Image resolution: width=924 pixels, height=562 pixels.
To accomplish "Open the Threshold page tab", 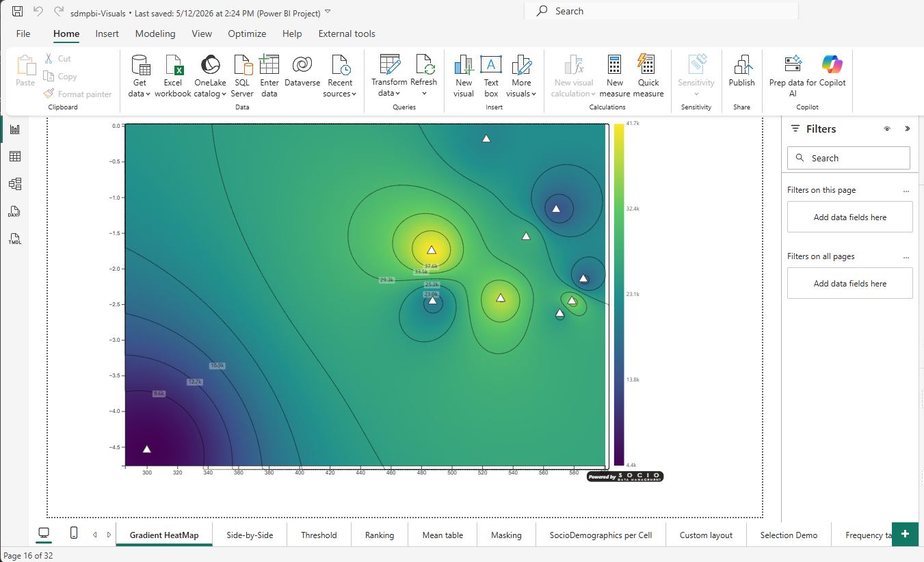I will 319,535.
